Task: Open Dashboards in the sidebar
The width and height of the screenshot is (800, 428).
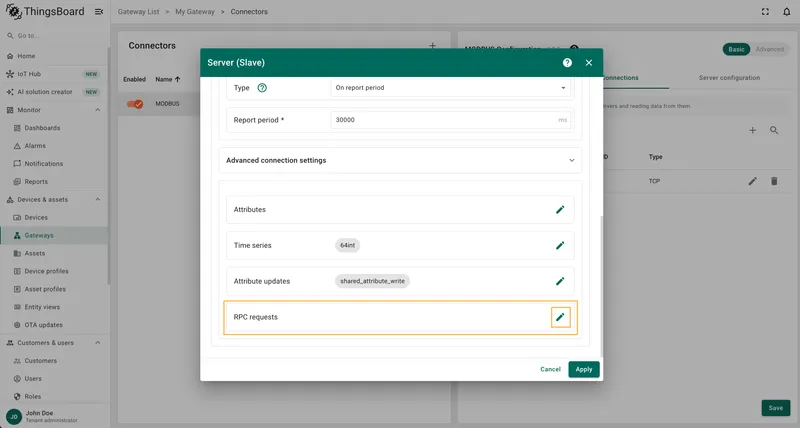Action: tap(54, 128)
